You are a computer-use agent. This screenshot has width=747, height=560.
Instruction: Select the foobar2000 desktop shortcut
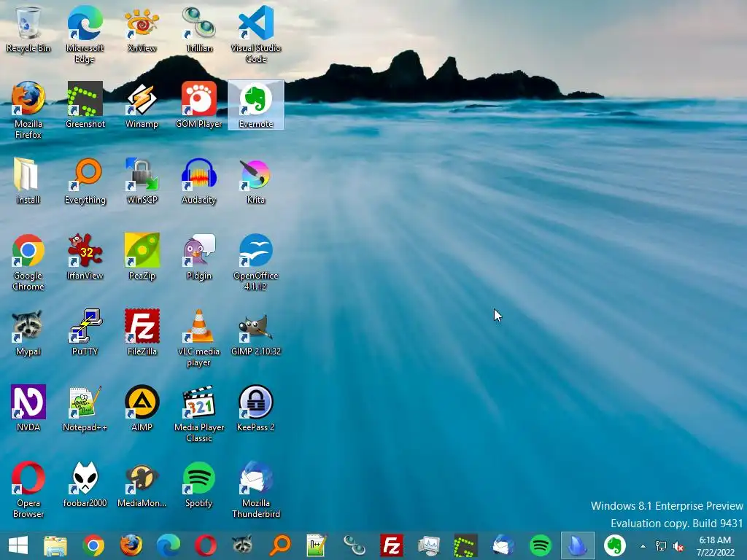[85, 484]
